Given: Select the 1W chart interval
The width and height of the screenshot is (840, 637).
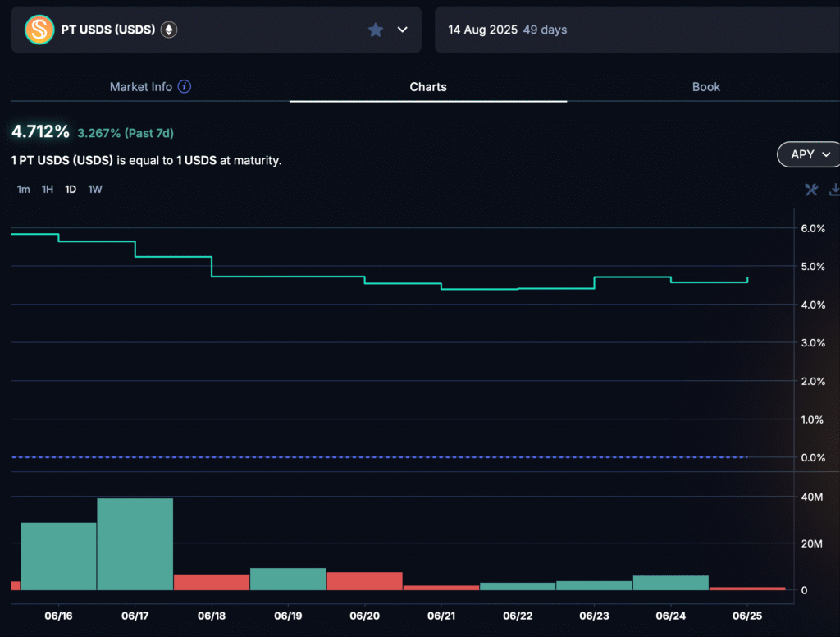Looking at the screenshot, I should (95, 190).
